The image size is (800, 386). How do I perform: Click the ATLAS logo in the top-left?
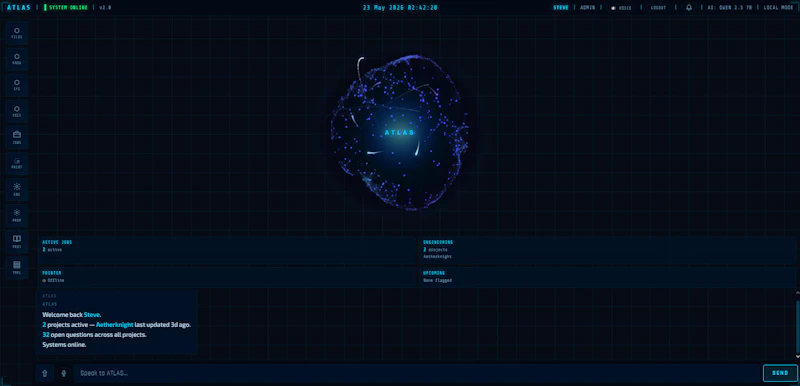19,8
